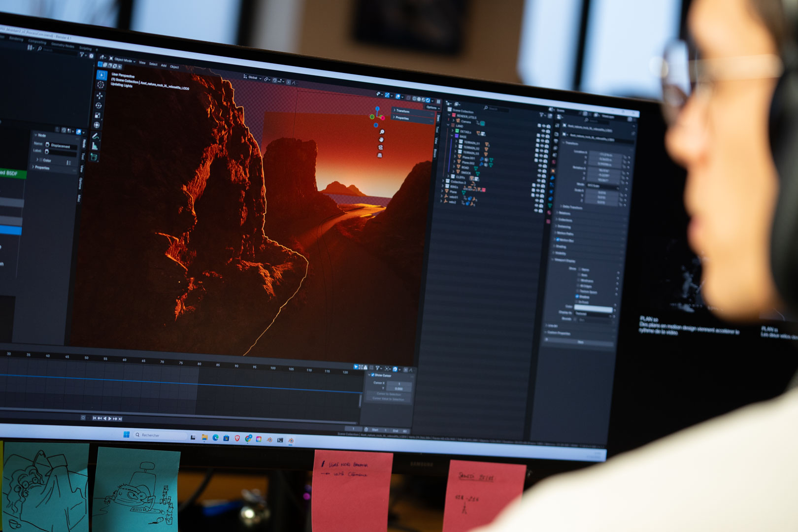Viewport: 798px width, 532px height.
Task: Switch to the Geometry Nodes workspace tab
Action: tap(62, 45)
